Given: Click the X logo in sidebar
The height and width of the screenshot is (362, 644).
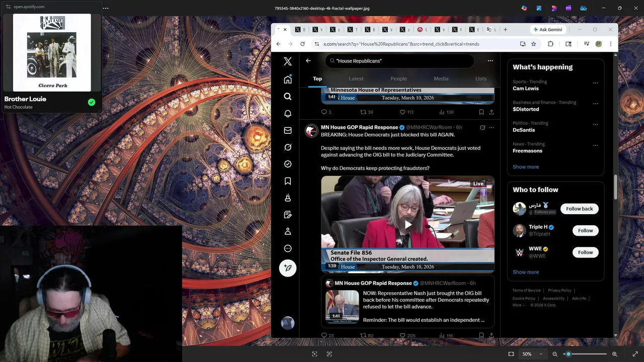Looking at the screenshot, I should coord(288,61).
